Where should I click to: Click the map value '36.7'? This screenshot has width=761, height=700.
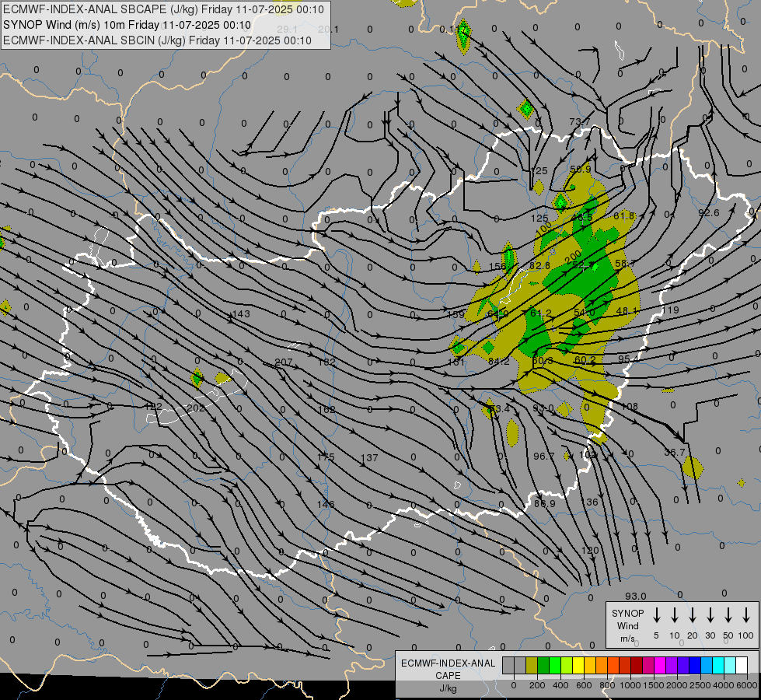pos(675,452)
